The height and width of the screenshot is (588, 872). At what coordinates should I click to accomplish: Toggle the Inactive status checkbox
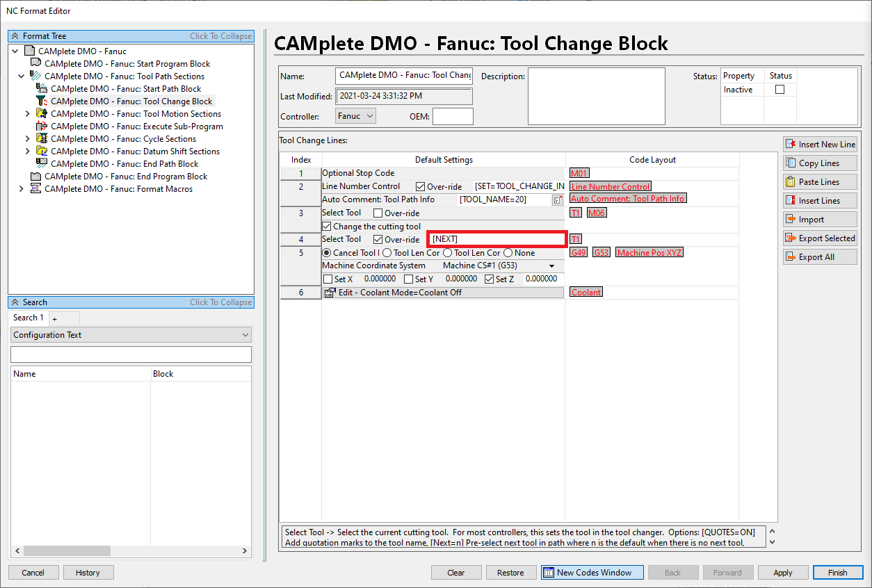pyautogui.click(x=780, y=90)
